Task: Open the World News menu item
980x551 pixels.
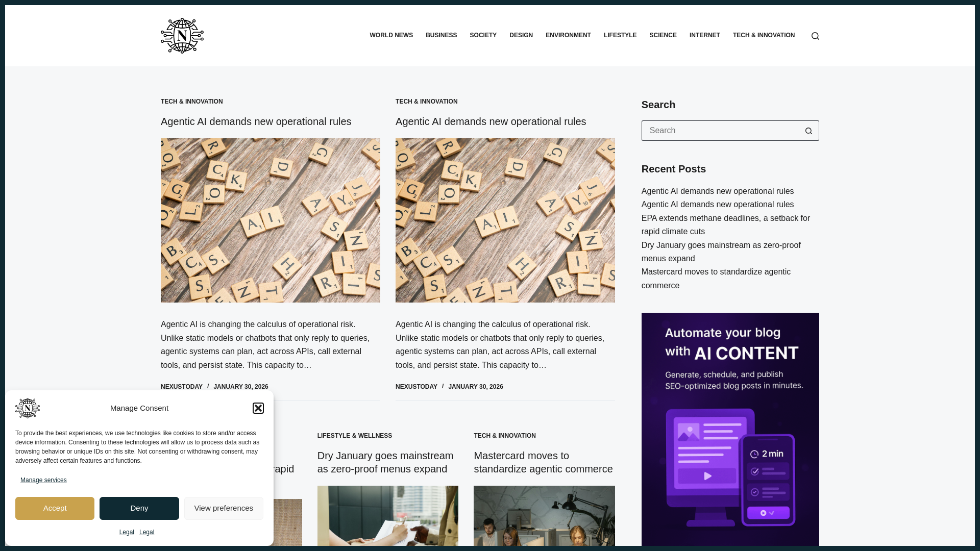Action: (391, 35)
